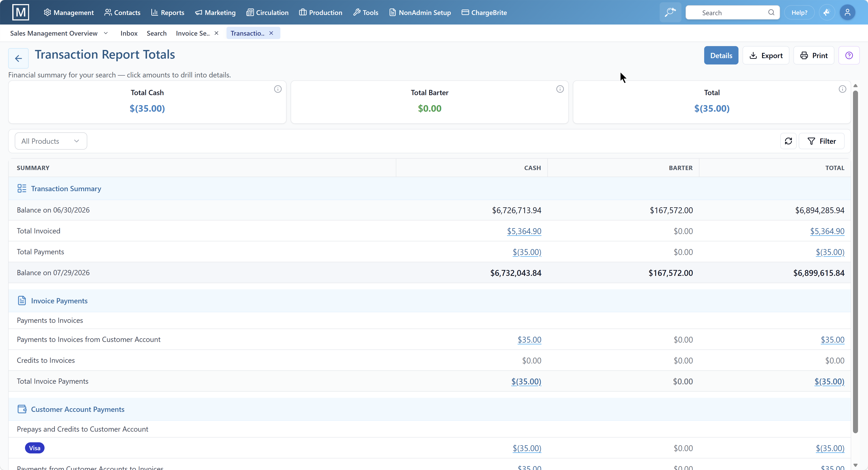The height and width of the screenshot is (470, 868).
Task: Open the Reports menu
Action: pos(167,12)
